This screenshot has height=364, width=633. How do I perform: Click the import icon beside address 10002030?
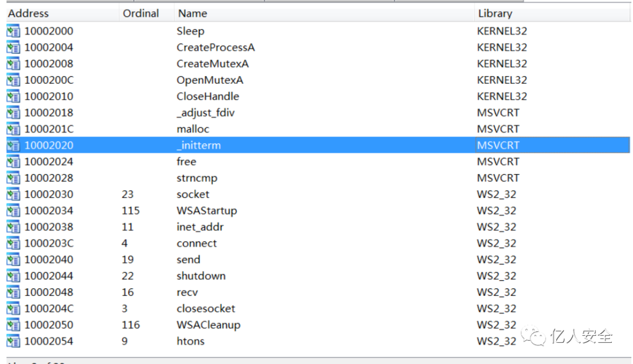(x=13, y=194)
